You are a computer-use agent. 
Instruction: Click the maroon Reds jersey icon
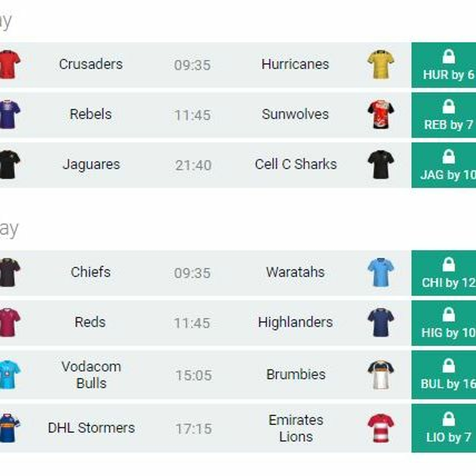click(9, 322)
